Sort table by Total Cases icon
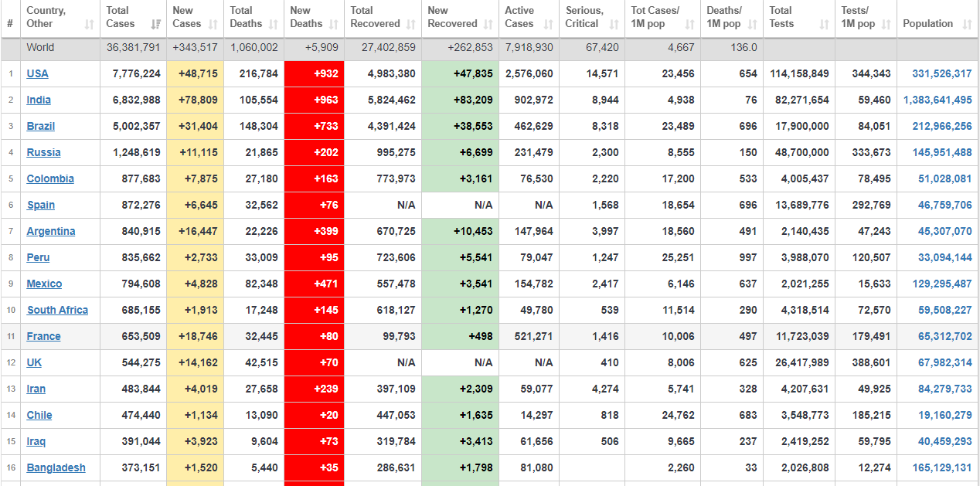Image resolution: width=980 pixels, height=486 pixels. pos(157,25)
